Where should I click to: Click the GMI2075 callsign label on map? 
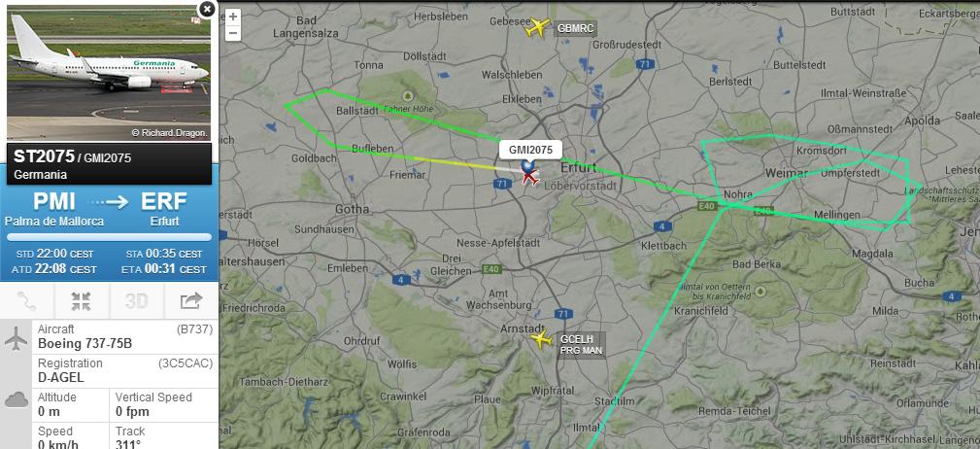[x=530, y=150]
